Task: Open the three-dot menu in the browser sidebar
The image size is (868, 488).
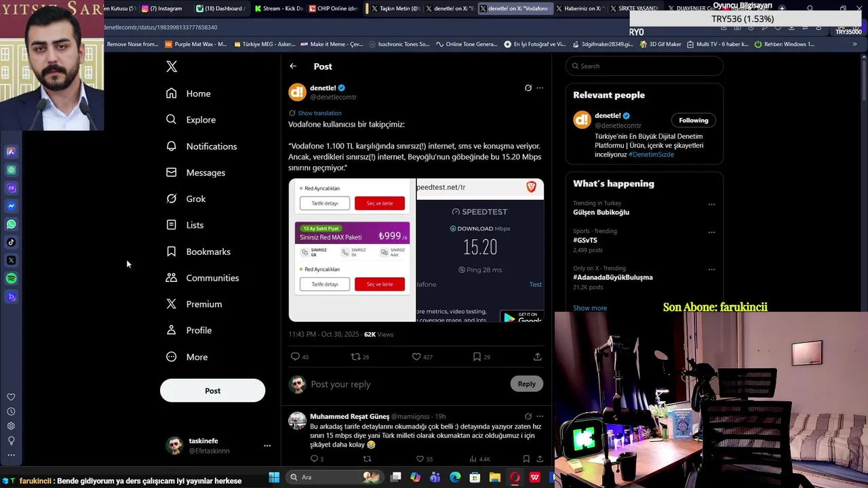Action: click(x=11, y=455)
